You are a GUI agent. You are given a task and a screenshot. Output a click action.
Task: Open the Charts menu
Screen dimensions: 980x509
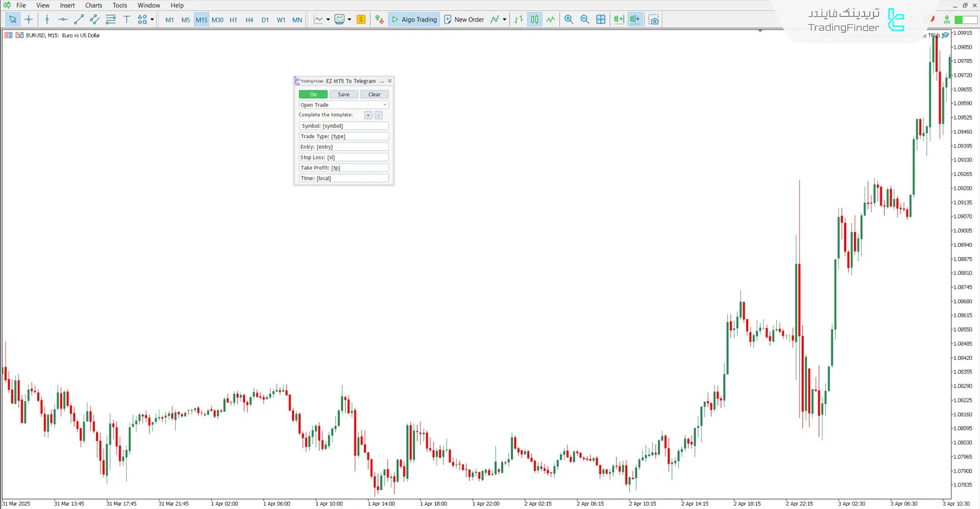pyautogui.click(x=93, y=5)
